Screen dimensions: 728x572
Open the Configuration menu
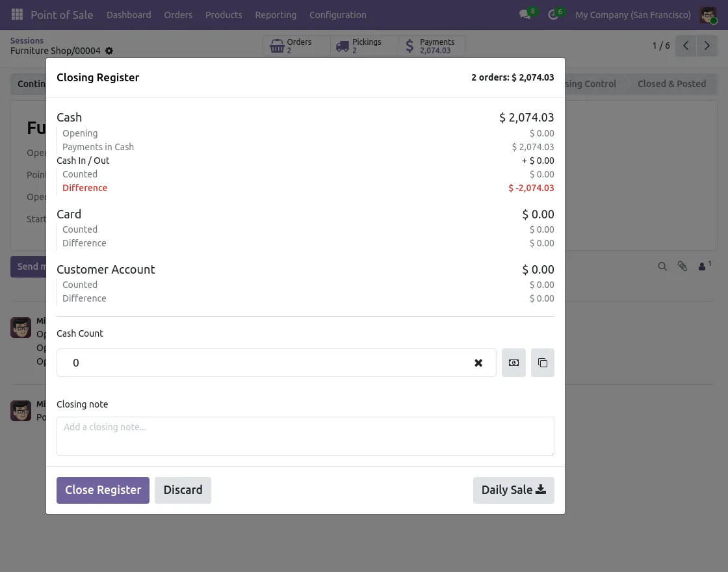pos(337,15)
